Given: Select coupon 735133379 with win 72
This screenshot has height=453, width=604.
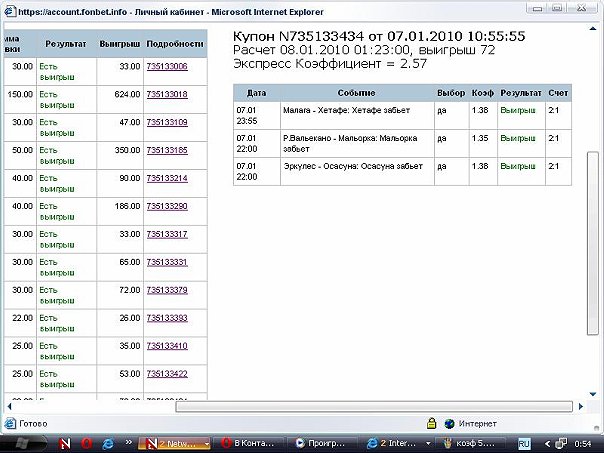Looking at the screenshot, I should 167,290.
